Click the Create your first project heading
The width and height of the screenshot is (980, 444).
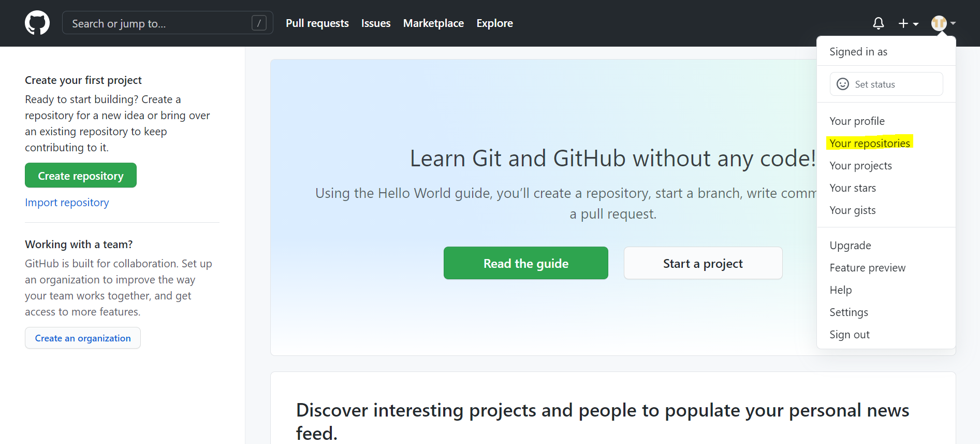83,80
